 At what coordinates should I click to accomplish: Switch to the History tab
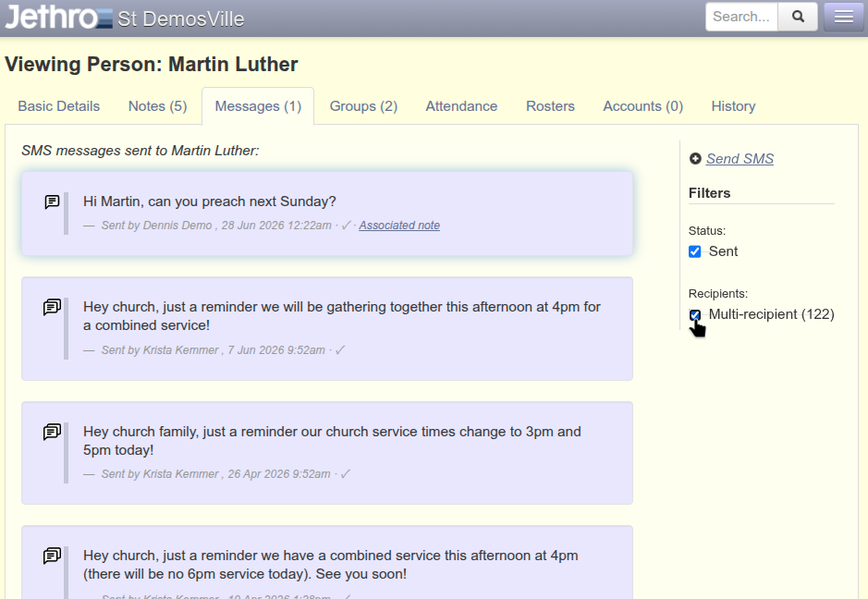(x=733, y=106)
